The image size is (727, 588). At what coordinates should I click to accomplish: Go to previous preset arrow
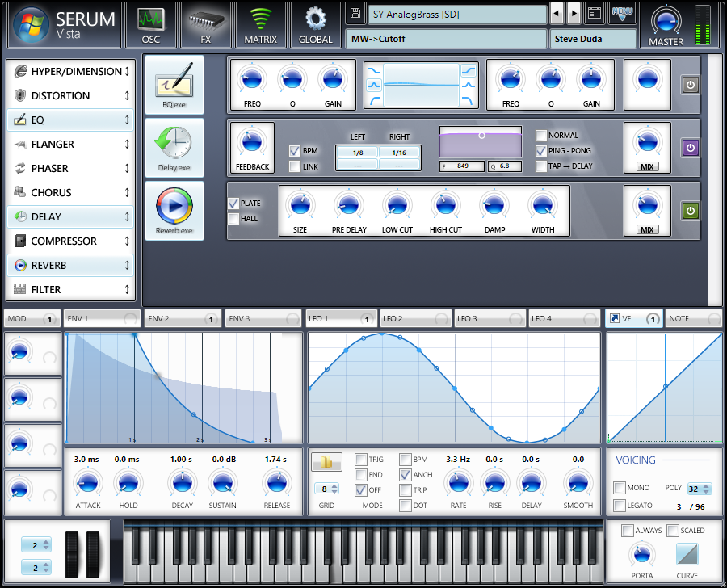tap(557, 14)
